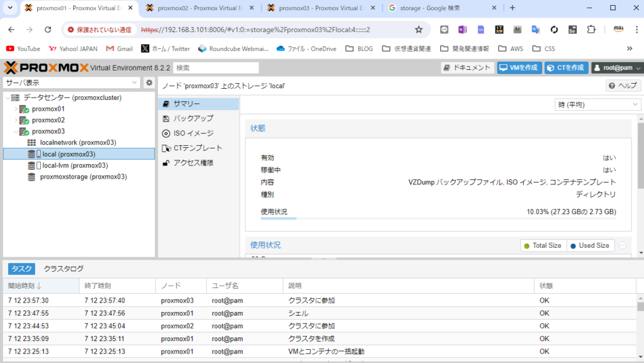Click the CTを作成 button
Viewport: 644px width, 363px height.
point(566,68)
